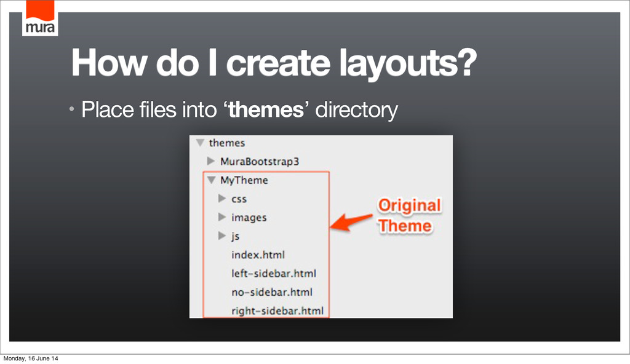Select the css folder label
Viewport: 630px width, 364px height.
(239, 199)
